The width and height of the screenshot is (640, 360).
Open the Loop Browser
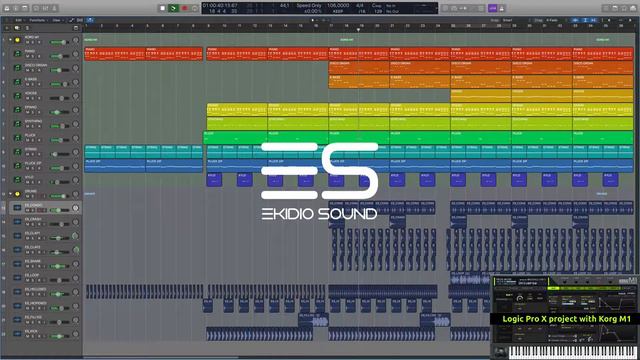point(624,8)
